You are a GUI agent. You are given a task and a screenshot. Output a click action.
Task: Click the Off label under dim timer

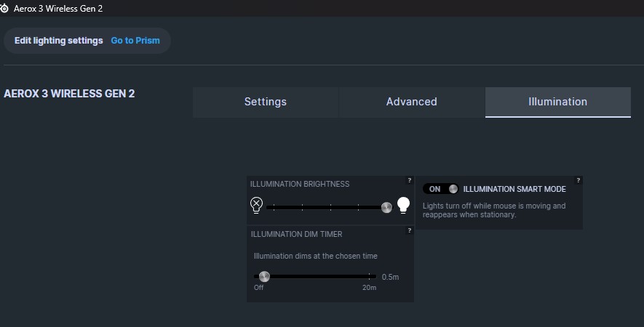258,288
